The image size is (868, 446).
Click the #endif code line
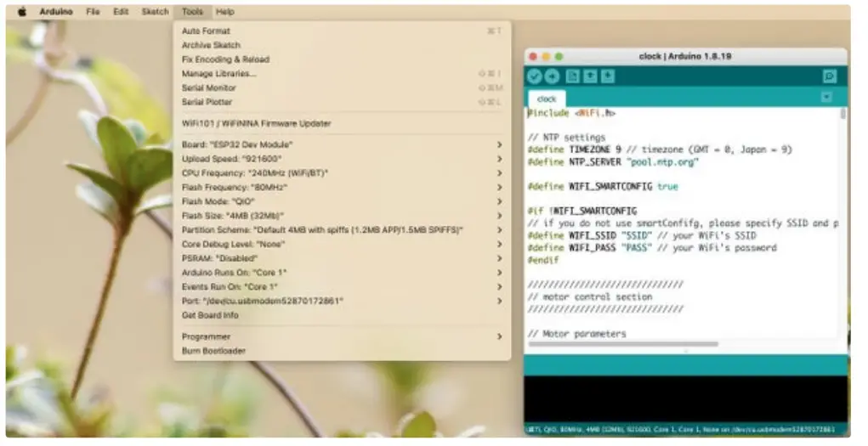coord(543,260)
